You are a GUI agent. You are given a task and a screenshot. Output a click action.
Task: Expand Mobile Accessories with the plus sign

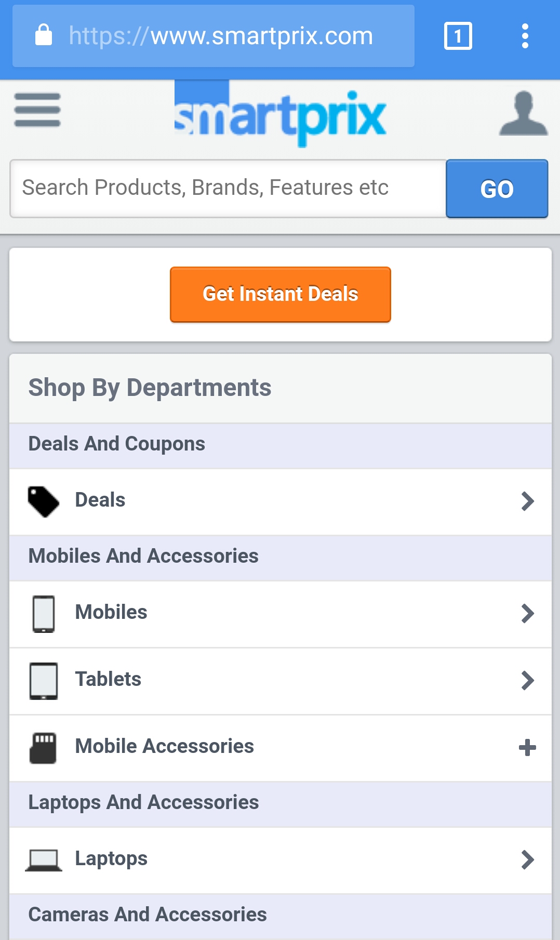point(527,748)
